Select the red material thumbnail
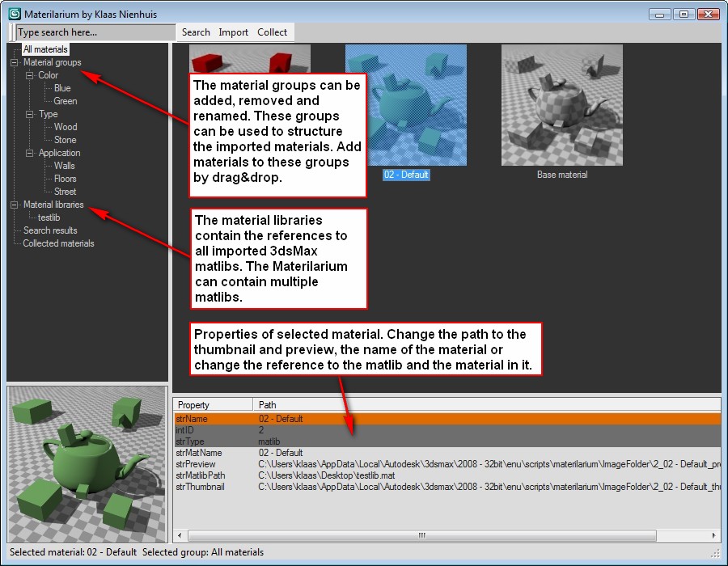The image size is (728, 566). [x=250, y=58]
